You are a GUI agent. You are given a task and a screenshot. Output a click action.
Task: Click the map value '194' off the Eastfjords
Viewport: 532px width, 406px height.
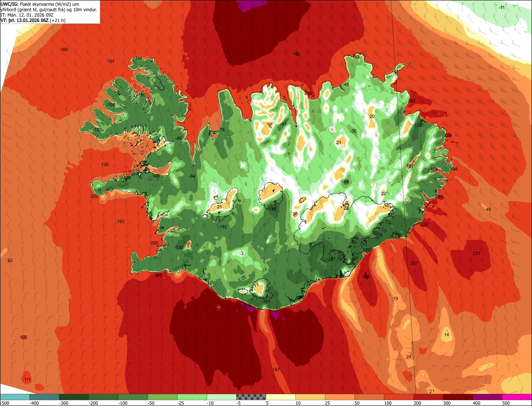pyautogui.click(x=453, y=169)
